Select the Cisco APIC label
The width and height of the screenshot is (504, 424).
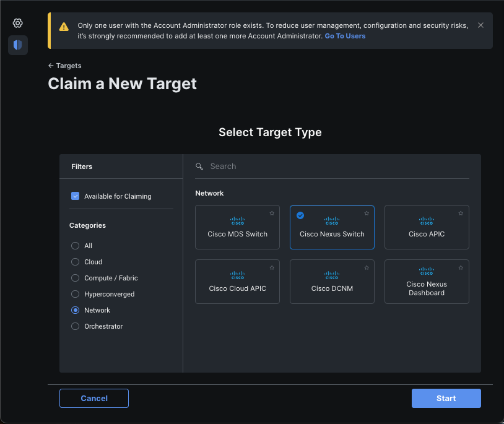tap(427, 234)
